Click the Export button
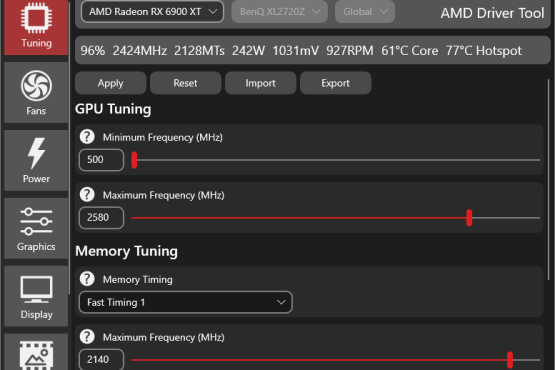 click(x=336, y=83)
